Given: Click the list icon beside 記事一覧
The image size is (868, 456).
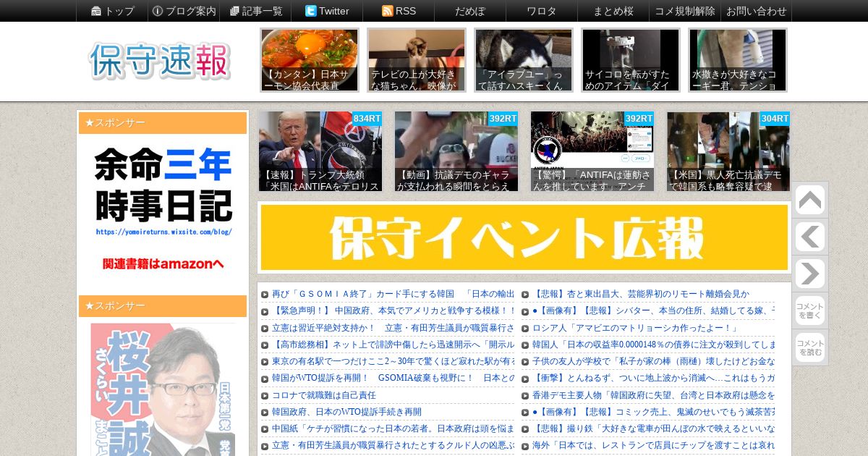Looking at the screenshot, I should tap(234, 11).
